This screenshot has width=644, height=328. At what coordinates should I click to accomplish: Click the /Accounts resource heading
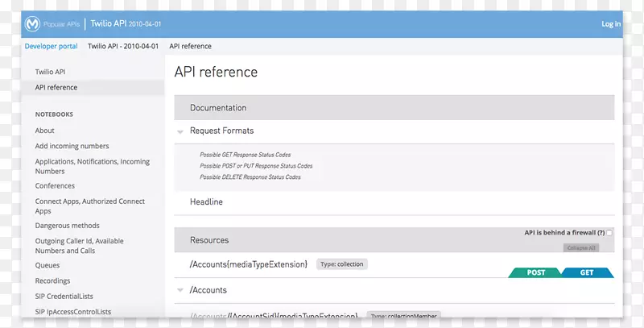pyautogui.click(x=208, y=290)
